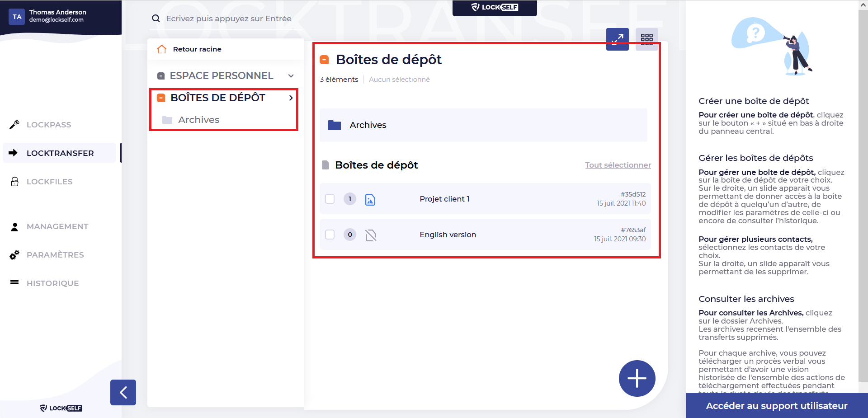Open the PARAMÈTRES menu item
The width and height of the screenshot is (868, 418).
click(55, 255)
